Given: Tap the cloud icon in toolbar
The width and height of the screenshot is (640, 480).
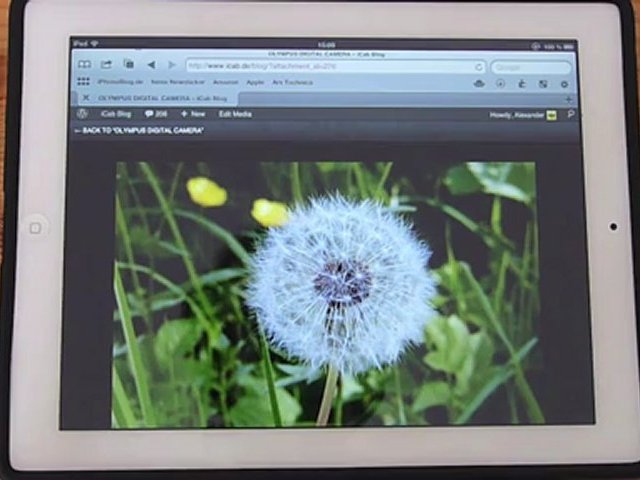Looking at the screenshot, I should pyautogui.click(x=478, y=83).
